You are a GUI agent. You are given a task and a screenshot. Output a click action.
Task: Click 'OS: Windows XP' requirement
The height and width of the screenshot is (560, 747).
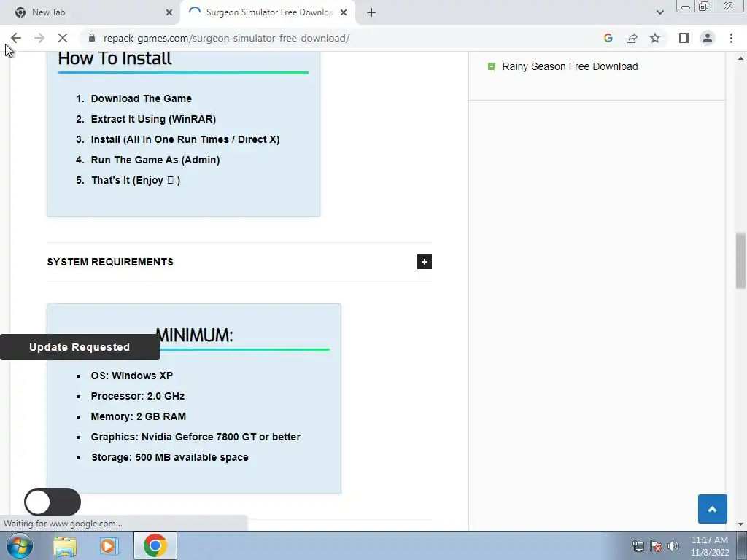point(132,376)
